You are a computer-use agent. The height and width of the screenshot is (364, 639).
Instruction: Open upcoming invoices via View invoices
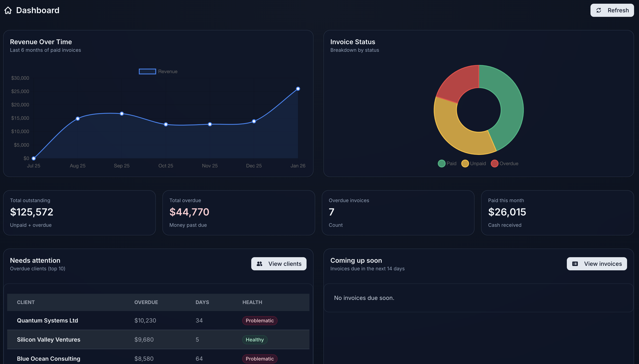point(597,264)
